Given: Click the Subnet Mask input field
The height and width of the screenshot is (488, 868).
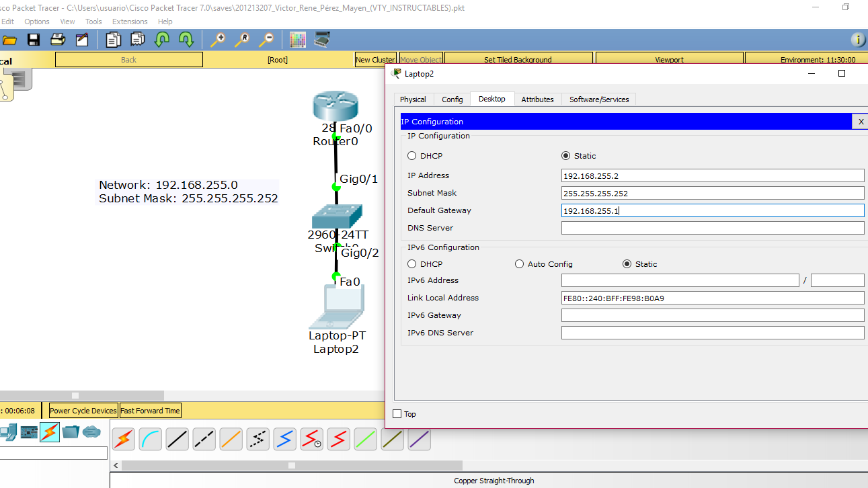Looking at the screenshot, I should point(713,193).
